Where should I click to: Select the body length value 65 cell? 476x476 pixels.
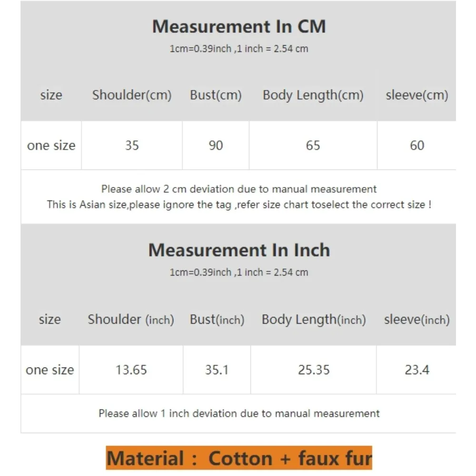point(313,145)
